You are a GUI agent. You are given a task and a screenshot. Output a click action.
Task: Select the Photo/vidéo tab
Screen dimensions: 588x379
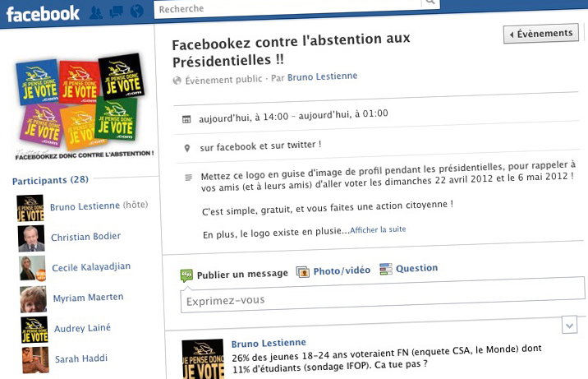point(341,270)
